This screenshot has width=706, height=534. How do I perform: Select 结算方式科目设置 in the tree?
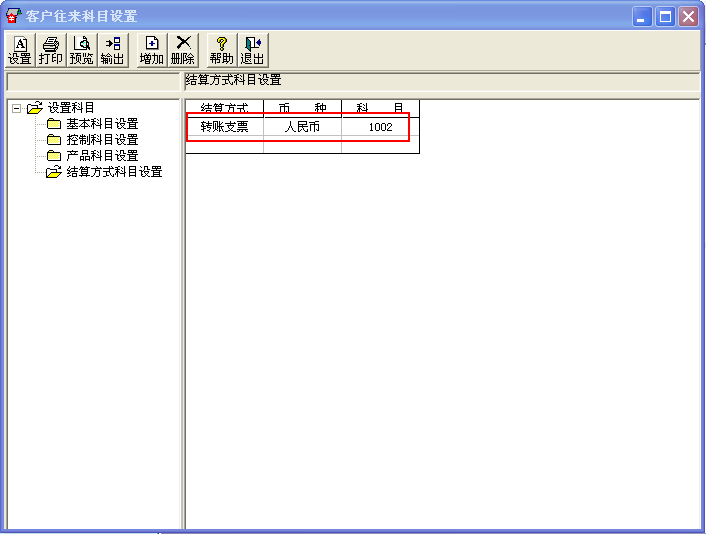coord(114,172)
